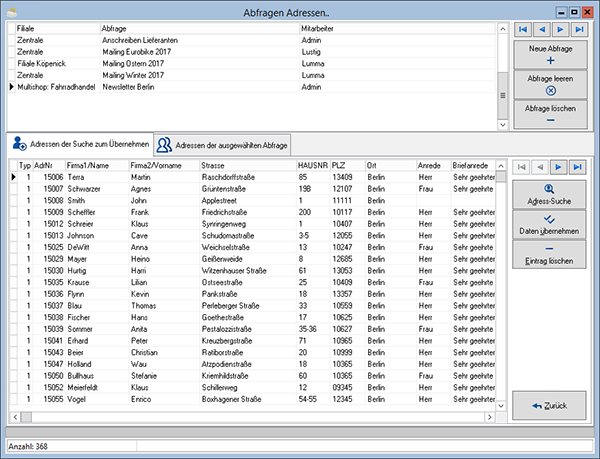Go to previous address record in the lower navigator
600x459 pixels.
[540, 167]
